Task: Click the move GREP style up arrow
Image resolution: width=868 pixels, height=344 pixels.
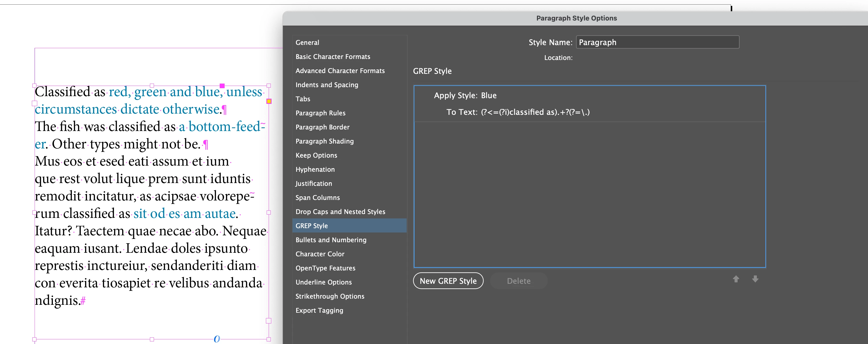Action: click(x=736, y=279)
